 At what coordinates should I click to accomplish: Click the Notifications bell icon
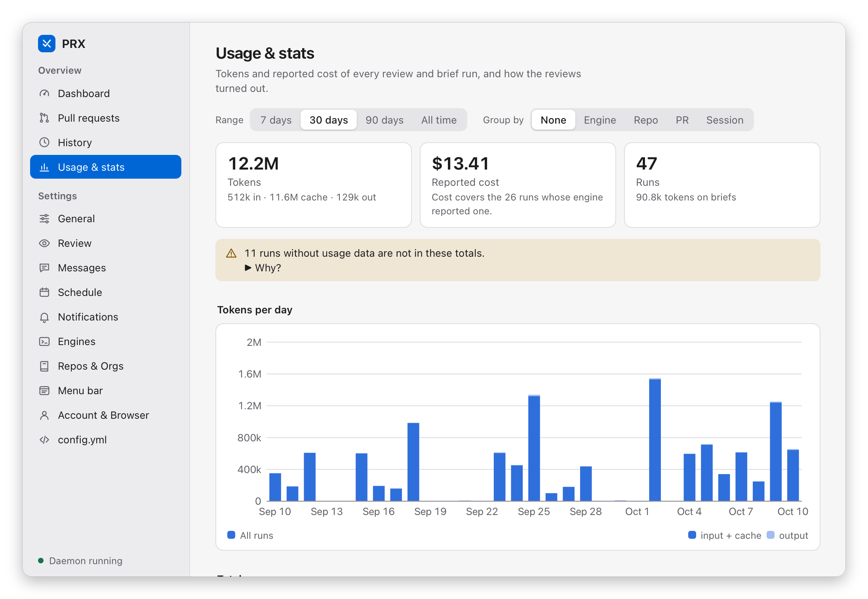click(44, 317)
